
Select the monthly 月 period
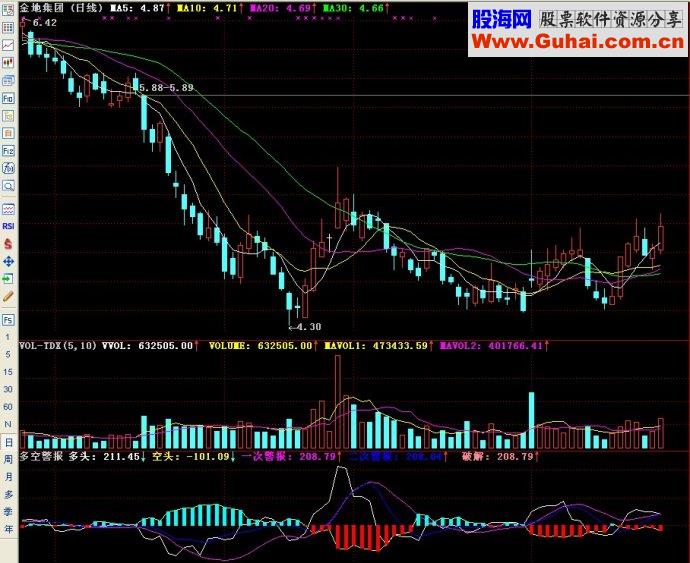[x=8, y=477]
